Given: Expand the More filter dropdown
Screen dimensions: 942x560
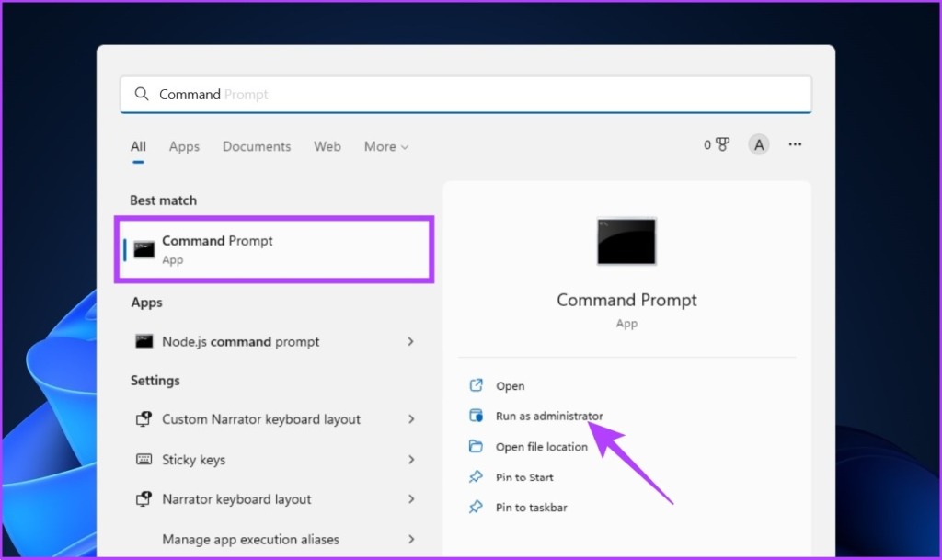Looking at the screenshot, I should pyautogui.click(x=386, y=146).
